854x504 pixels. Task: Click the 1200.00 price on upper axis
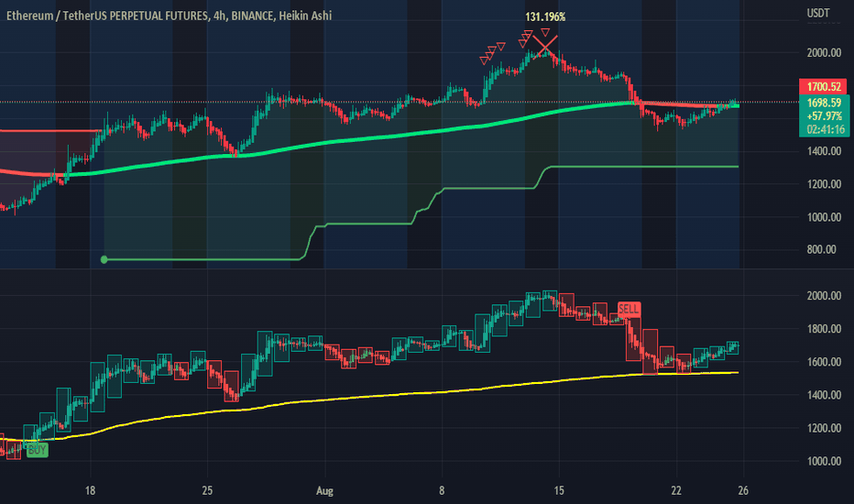click(x=824, y=184)
